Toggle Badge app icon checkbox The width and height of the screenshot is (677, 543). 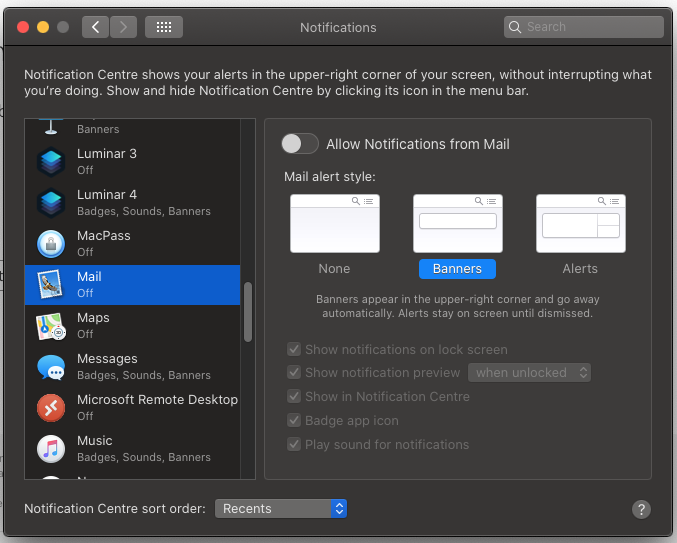point(294,420)
